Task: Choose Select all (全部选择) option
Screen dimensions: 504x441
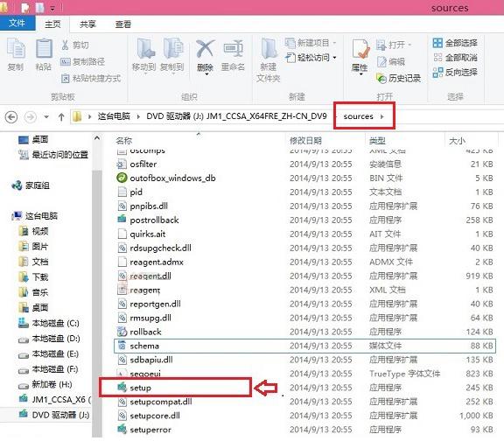Action: 455,43
